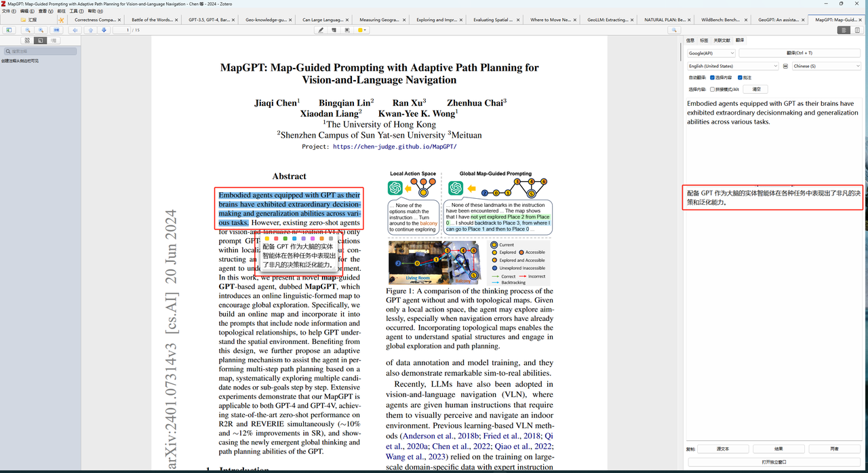Click the page number input box
Viewport: 868px width, 473px height.
121,30
